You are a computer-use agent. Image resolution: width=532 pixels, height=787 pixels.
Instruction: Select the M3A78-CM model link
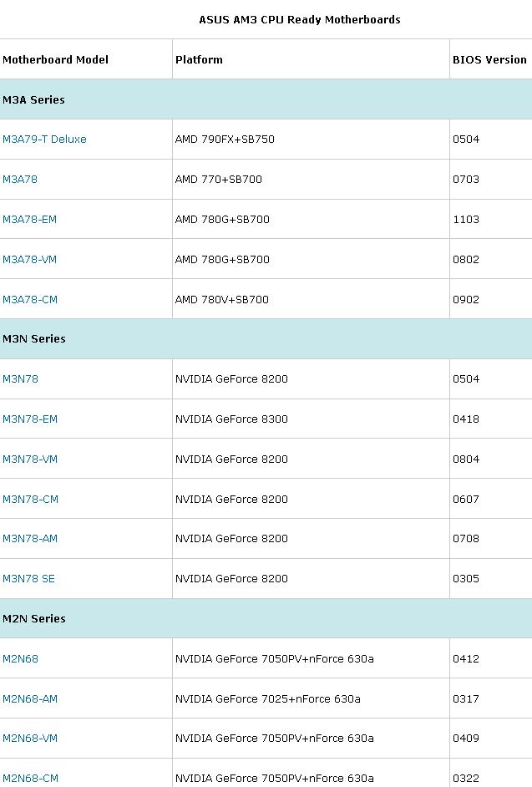(x=29, y=300)
